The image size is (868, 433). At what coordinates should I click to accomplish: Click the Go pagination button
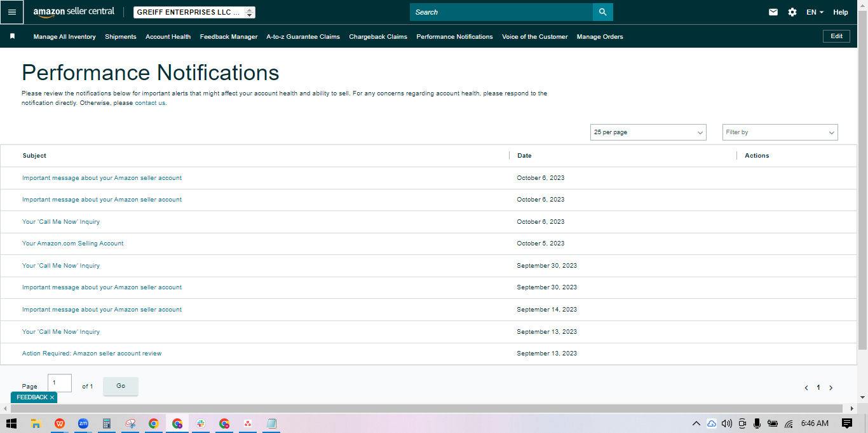tap(121, 386)
